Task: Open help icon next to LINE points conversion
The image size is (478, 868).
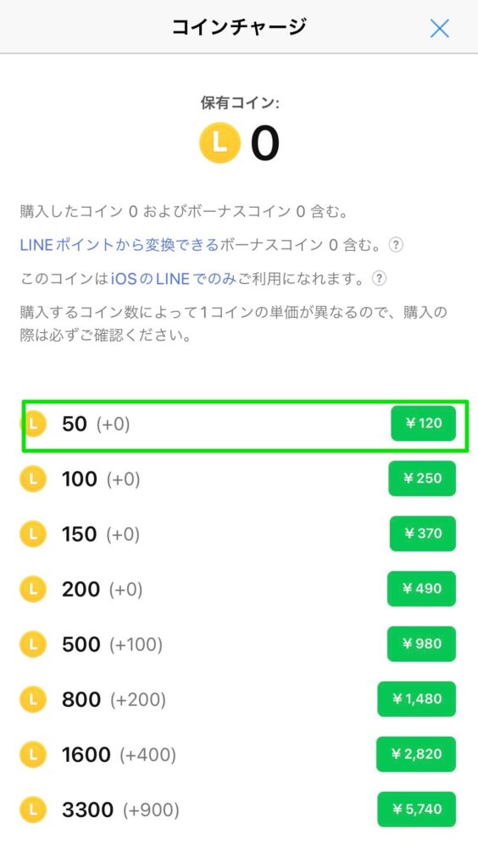Action: (x=396, y=245)
